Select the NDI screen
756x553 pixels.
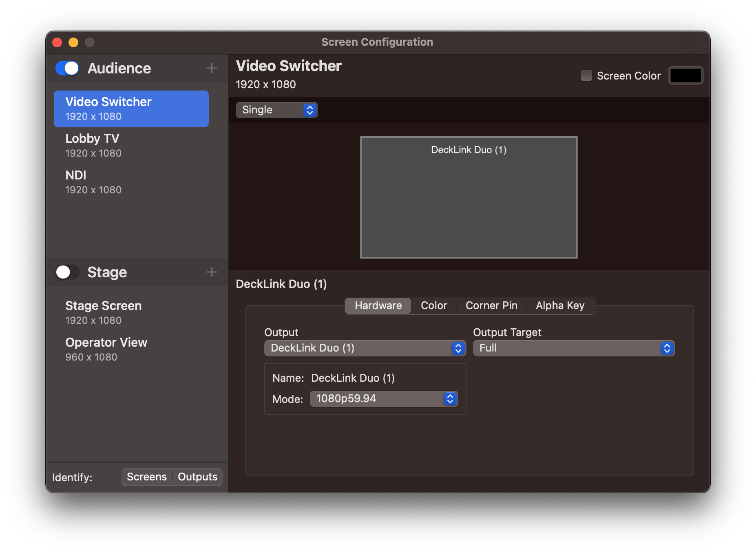click(131, 182)
